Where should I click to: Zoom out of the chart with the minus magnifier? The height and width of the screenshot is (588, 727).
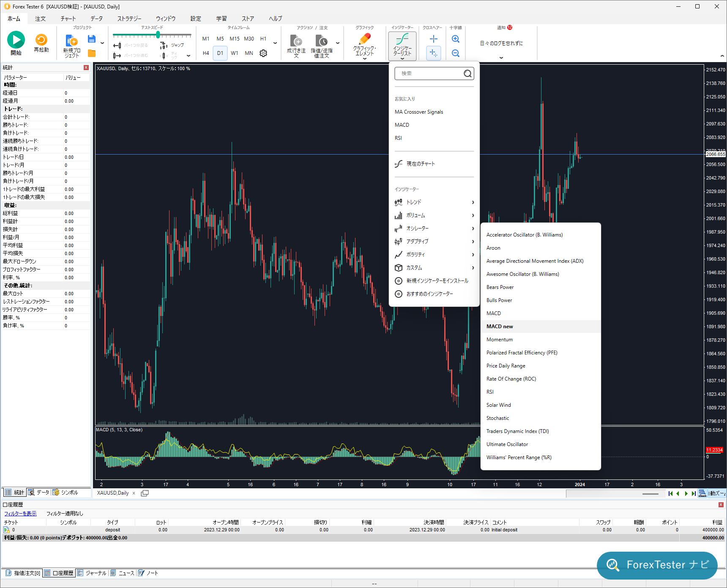click(456, 53)
